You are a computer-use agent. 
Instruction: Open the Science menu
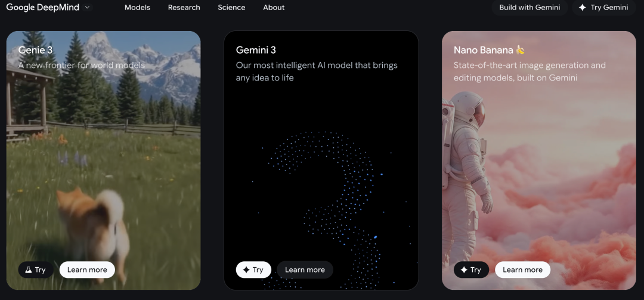(231, 7)
